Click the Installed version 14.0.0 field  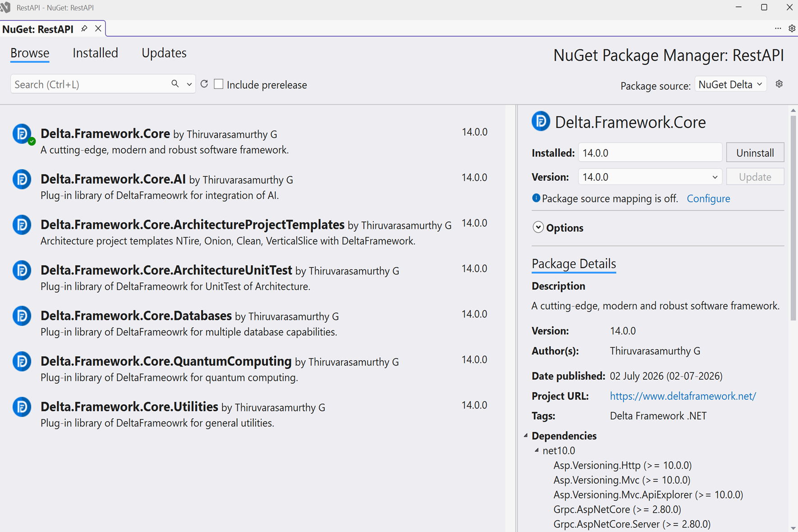[x=650, y=153]
